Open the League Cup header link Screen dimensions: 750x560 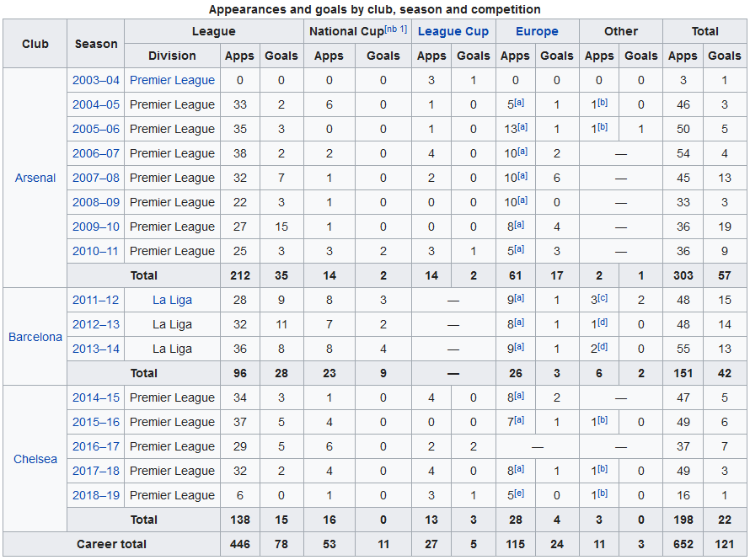[453, 31]
